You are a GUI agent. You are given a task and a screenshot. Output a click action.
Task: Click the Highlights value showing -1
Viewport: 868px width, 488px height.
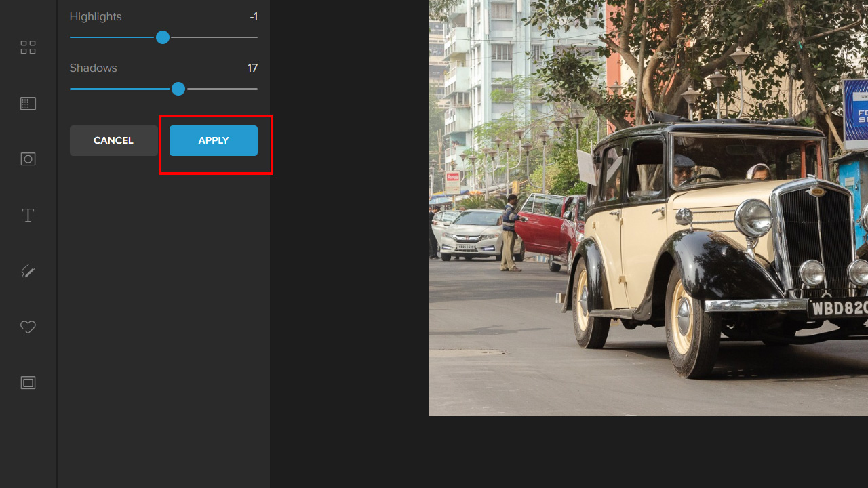click(253, 16)
